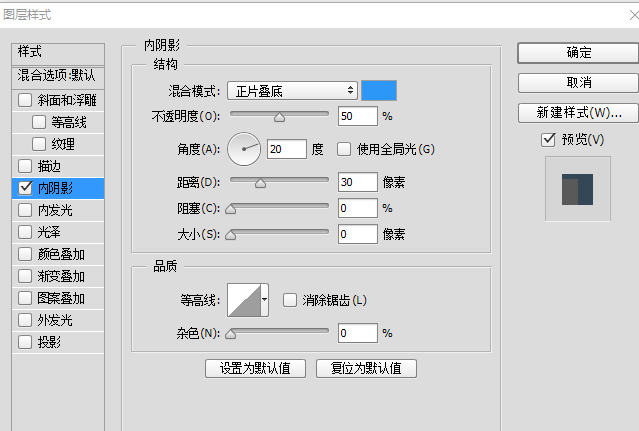639x431 pixels.
Task: Open the 等高线 contour picker arrow
Action: tap(264, 300)
